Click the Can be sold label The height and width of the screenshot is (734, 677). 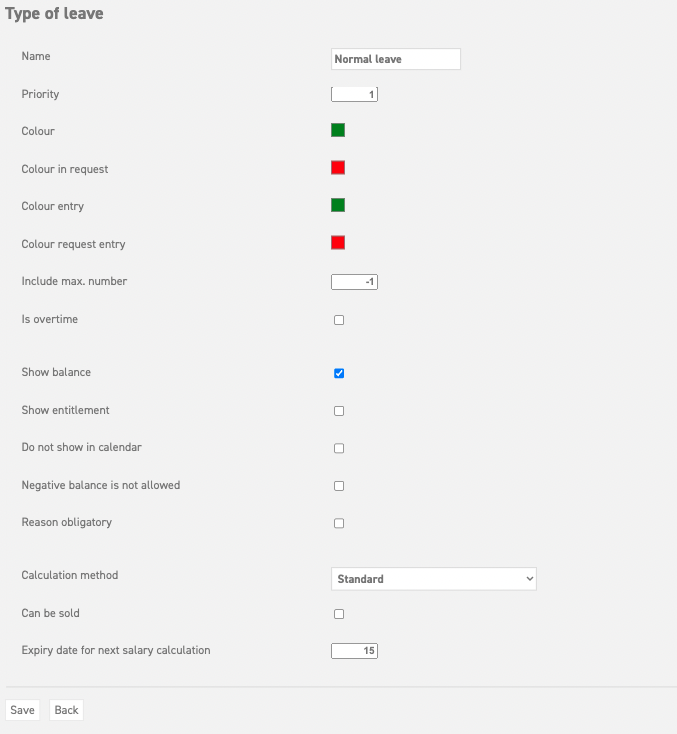click(51, 613)
